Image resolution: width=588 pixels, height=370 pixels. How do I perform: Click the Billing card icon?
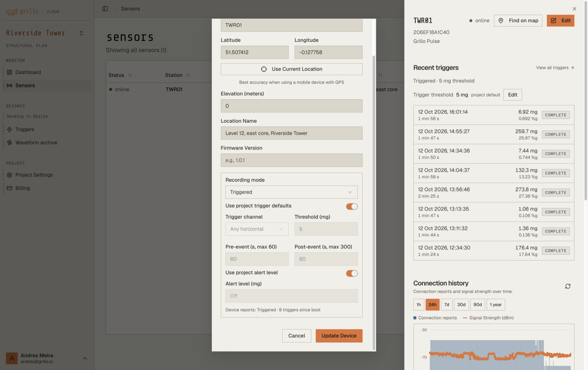(10, 188)
